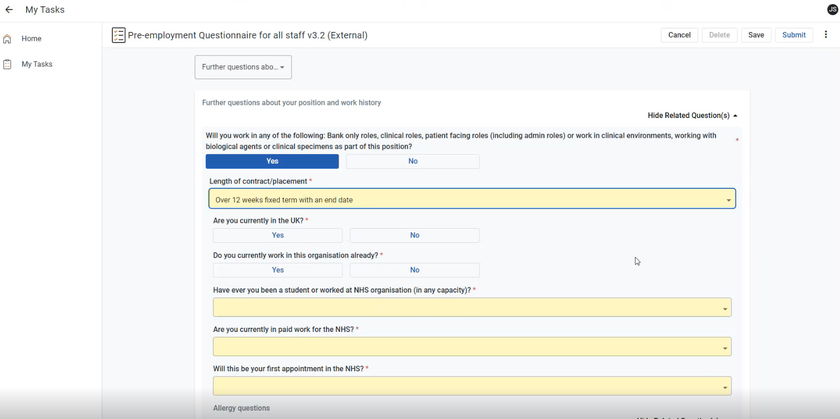
Task: Select No for currently in the UK
Action: click(415, 235)
